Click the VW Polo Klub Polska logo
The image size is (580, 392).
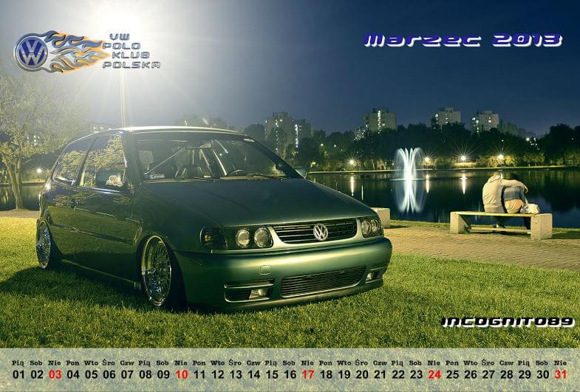coord(87,52)
